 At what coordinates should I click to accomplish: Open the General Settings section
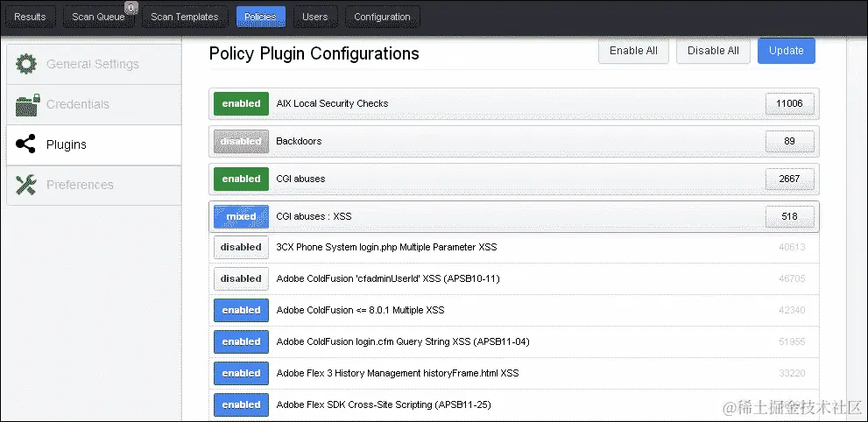tap(94, 64)
